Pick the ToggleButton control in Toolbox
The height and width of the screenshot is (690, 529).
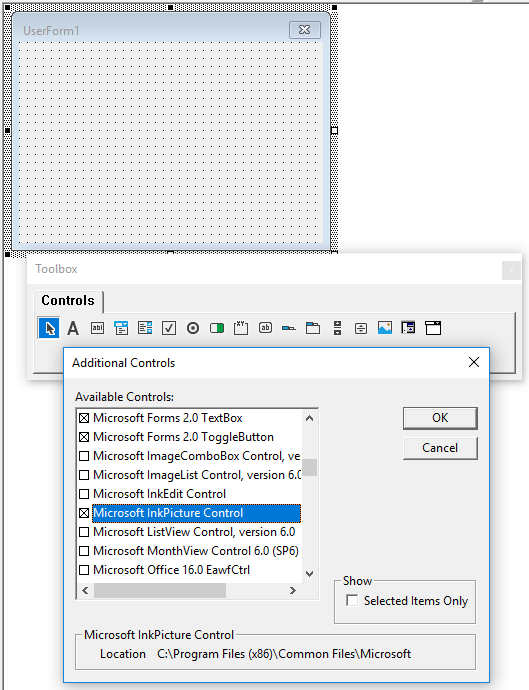[x=217, y=328]
